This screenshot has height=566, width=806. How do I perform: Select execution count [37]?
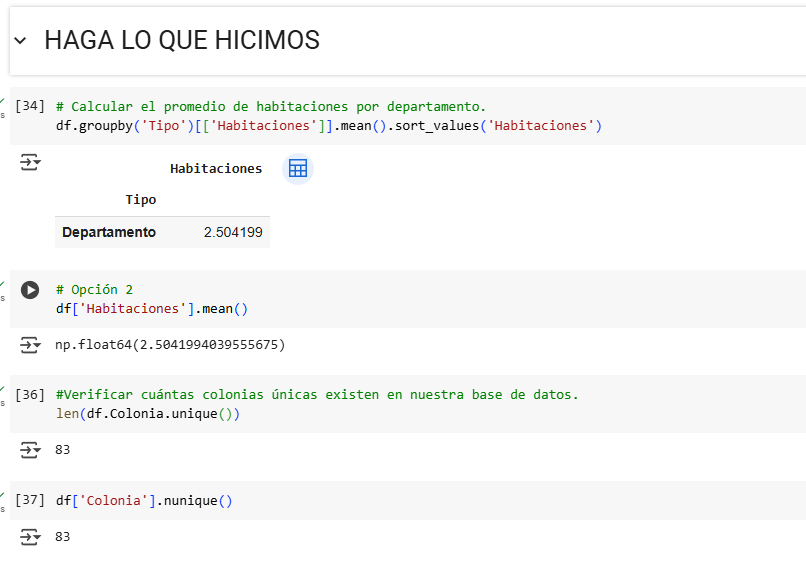click(30, 500)
